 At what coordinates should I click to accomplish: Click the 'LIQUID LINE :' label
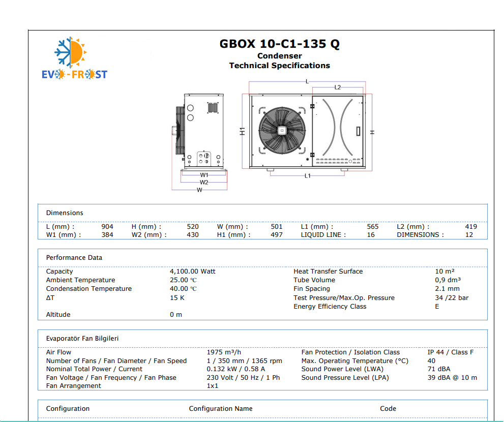tap(323, 235)
